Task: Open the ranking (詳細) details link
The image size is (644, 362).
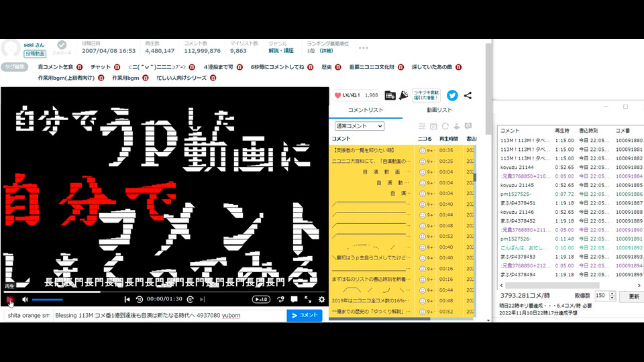Action: [327, 51]
